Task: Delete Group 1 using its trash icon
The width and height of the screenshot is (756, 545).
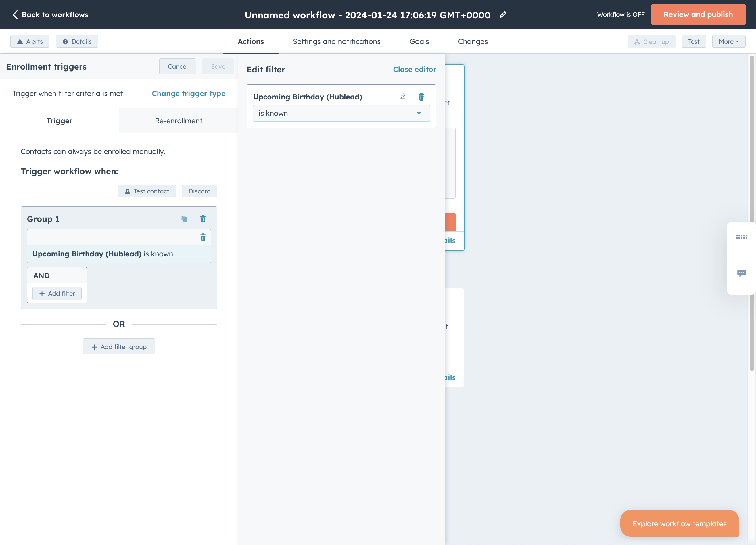Action: pos(203,219)
